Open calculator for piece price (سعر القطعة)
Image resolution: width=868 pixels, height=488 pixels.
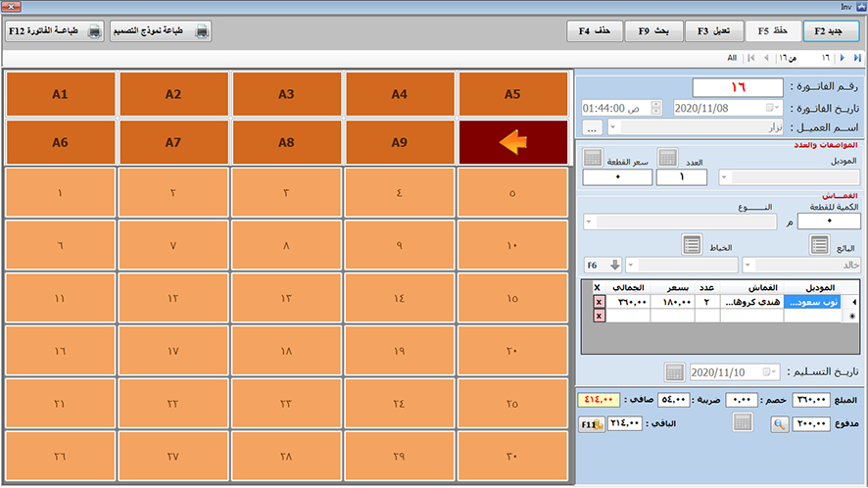593,158
